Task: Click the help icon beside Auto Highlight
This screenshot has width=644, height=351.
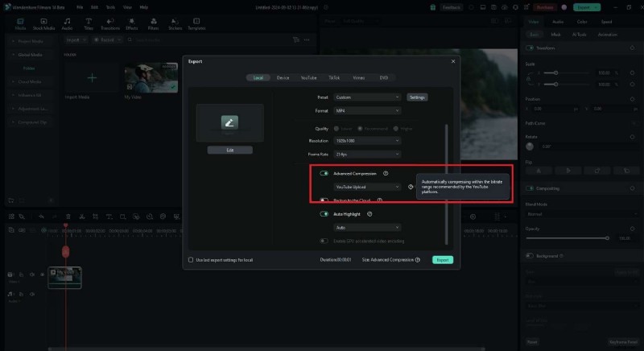Action: click(x=369, y=214)
